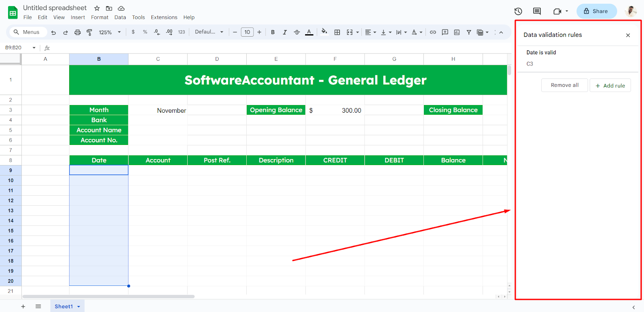Insert a comment from the toolbar
Image resolution: width=644 pixels, height=312 pixels.
tap(445, 32)
